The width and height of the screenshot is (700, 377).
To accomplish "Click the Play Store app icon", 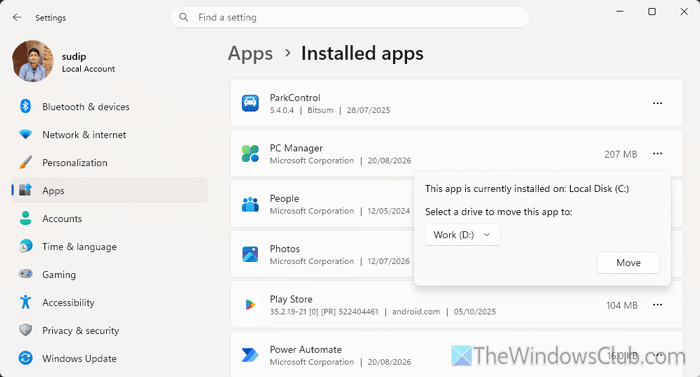I will pos(250,305).
